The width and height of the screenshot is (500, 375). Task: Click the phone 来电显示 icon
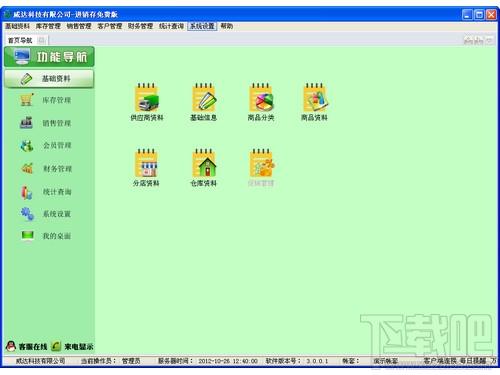pyautogui.click(x=56, y=346)
